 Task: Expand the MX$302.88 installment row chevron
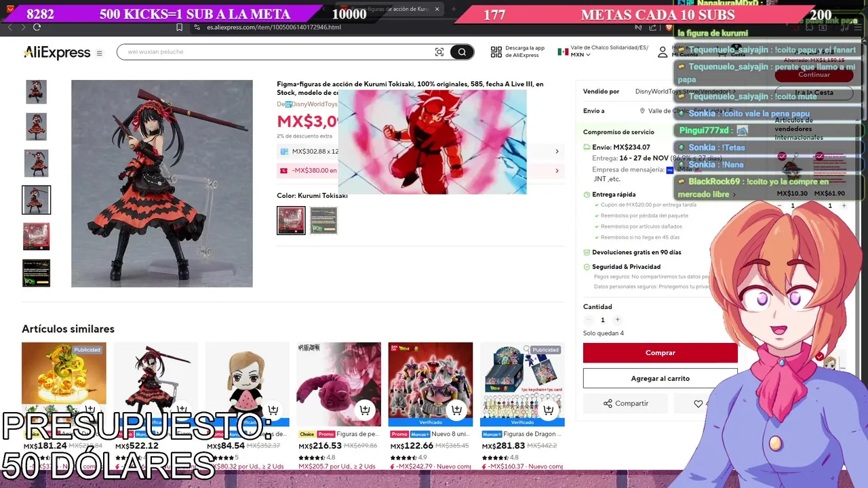(x=557, y=152)
